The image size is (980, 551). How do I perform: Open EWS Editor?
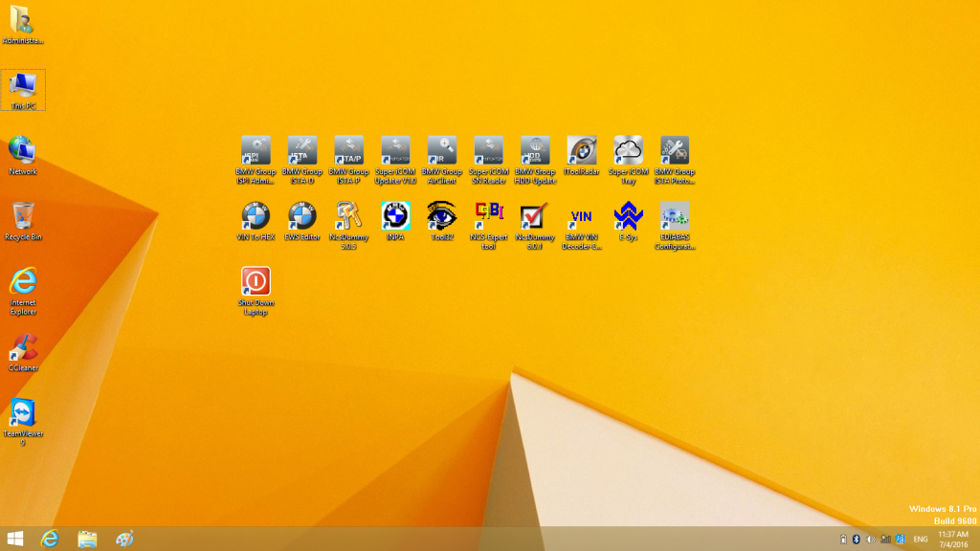(x=301, y=215)
